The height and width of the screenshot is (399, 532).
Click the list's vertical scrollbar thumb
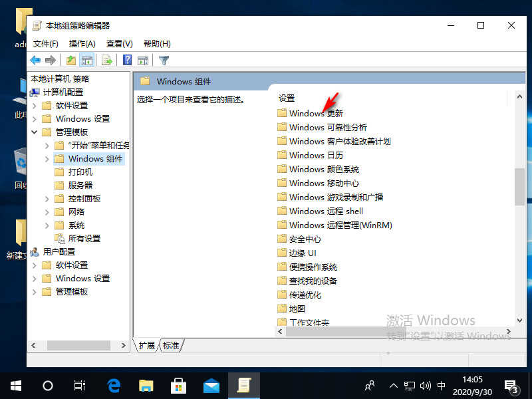(519, 187)
